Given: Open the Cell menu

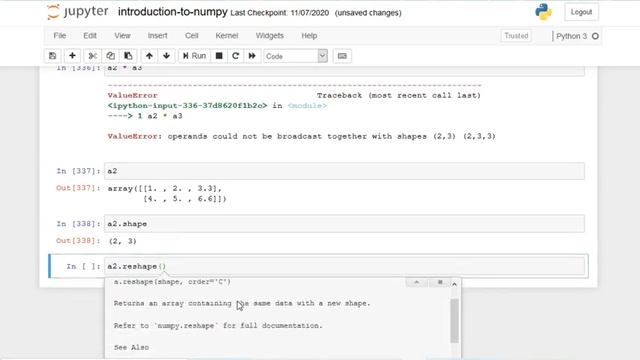Looking at the screenshot, I should (191, 36).
